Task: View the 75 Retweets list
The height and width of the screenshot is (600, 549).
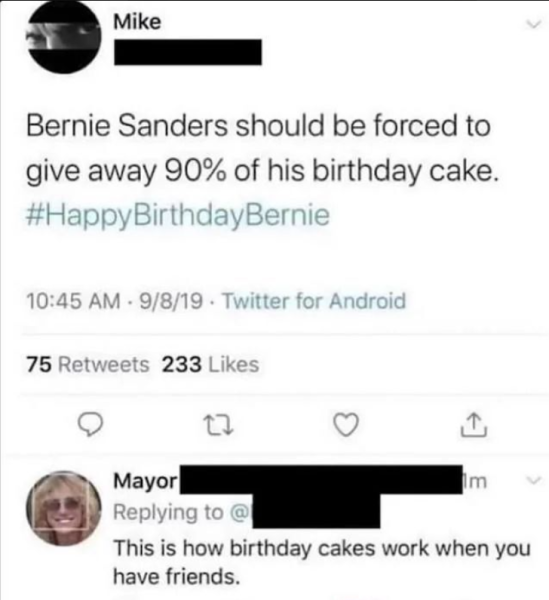Action: pyautogui.click(x=88, y=364)
